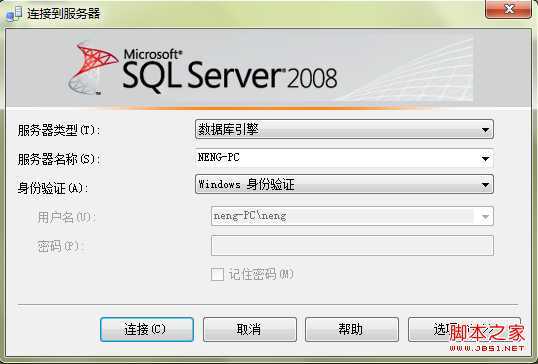Close the 连接到服务器 dialog window
Viewport: 538px width, 364px height.
(508, 9)
